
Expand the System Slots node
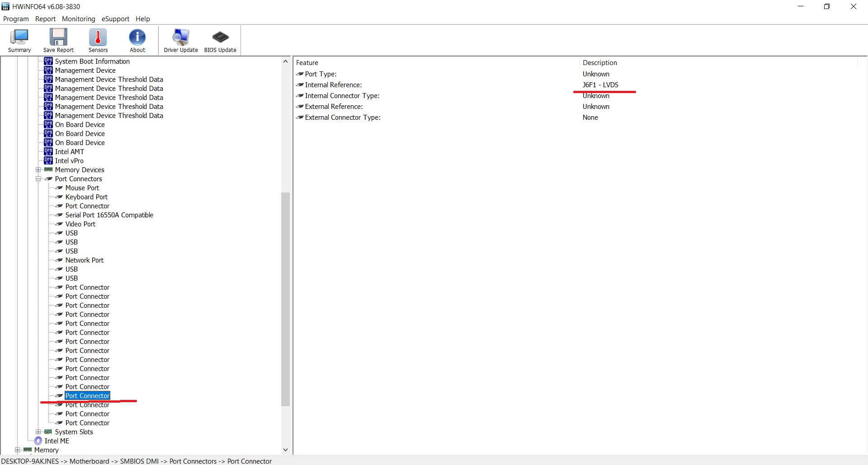coord(38,432)
